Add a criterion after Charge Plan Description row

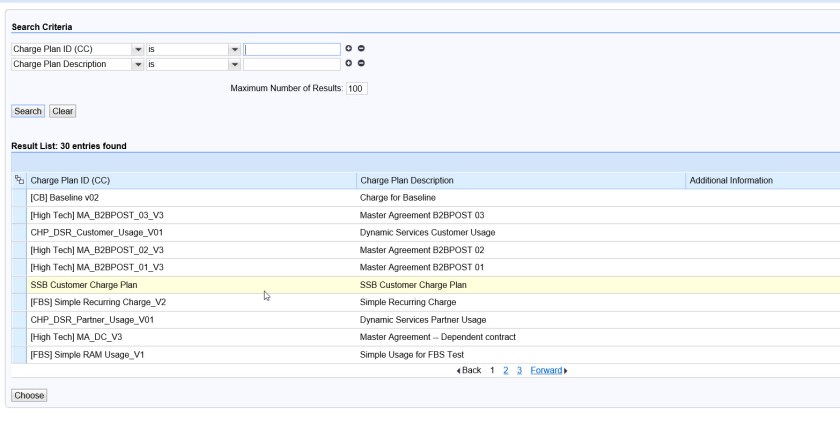[x=349, y=64]
